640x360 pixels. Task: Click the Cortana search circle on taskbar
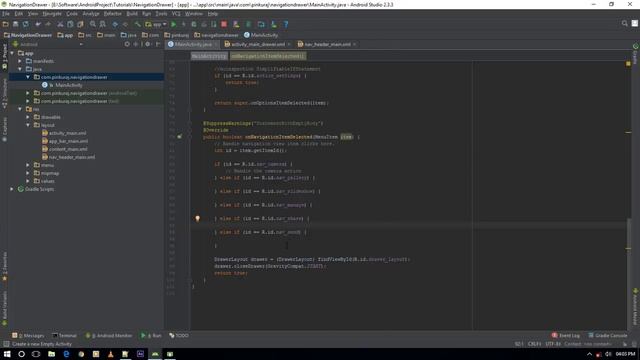[x=22, y=354]
